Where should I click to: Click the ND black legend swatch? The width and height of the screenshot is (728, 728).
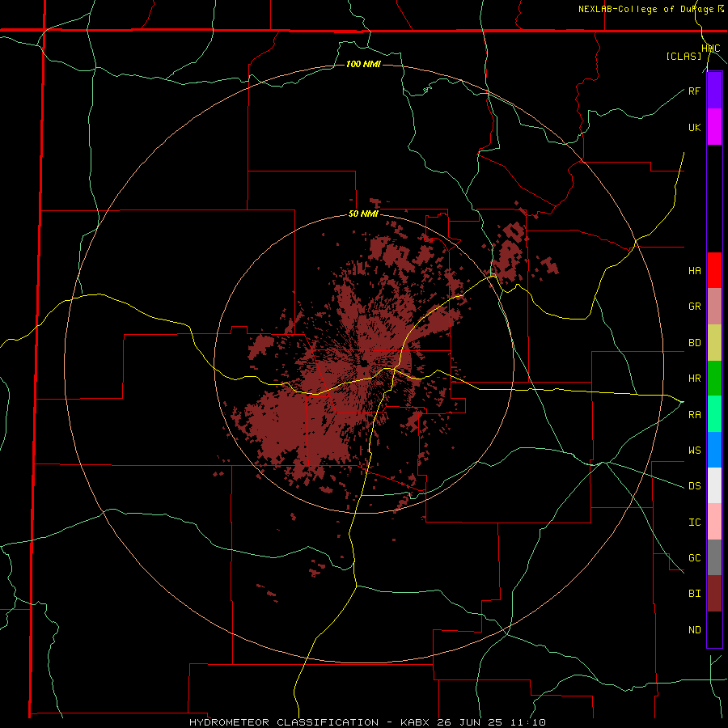[x=714, y=629]
